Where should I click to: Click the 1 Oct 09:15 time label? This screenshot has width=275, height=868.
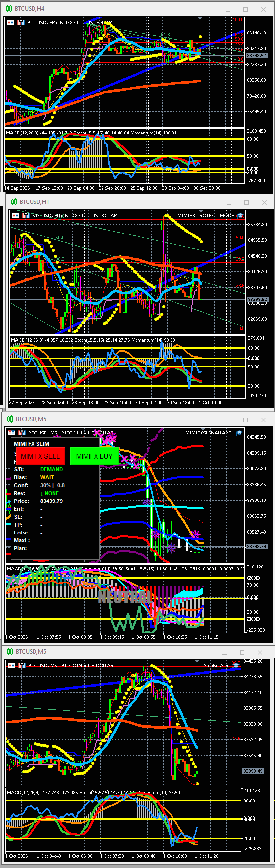point(112,637)
